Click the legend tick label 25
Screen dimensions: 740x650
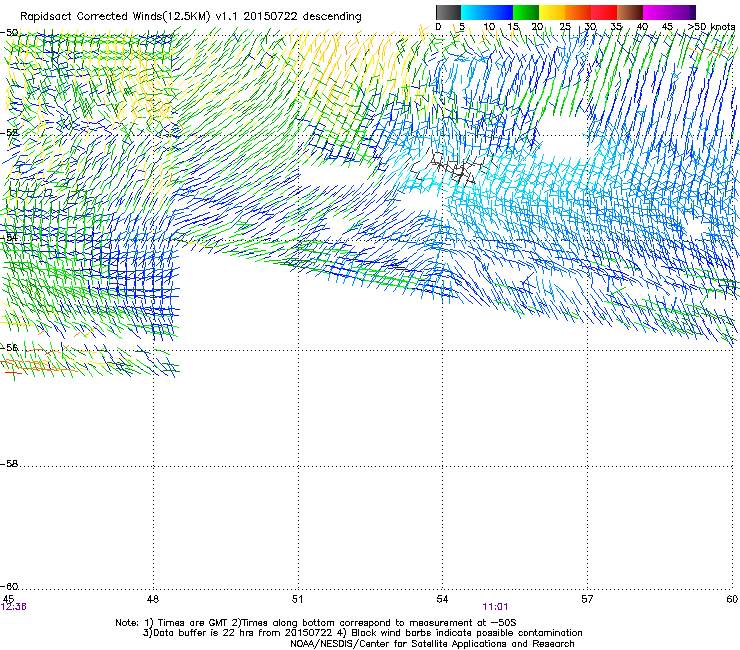pyautogui.click(x=565, y=27)
